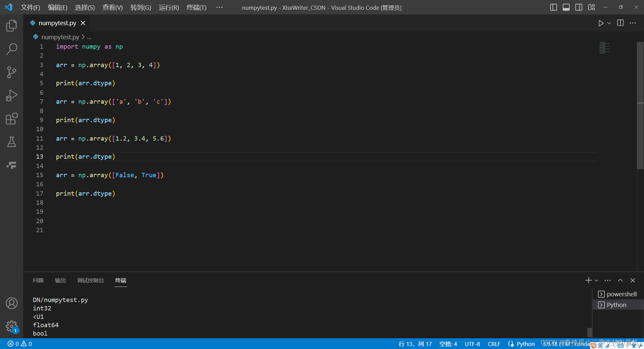Open the Source Control view
This screenshot has width=644, height=349.
pos(11,72)
